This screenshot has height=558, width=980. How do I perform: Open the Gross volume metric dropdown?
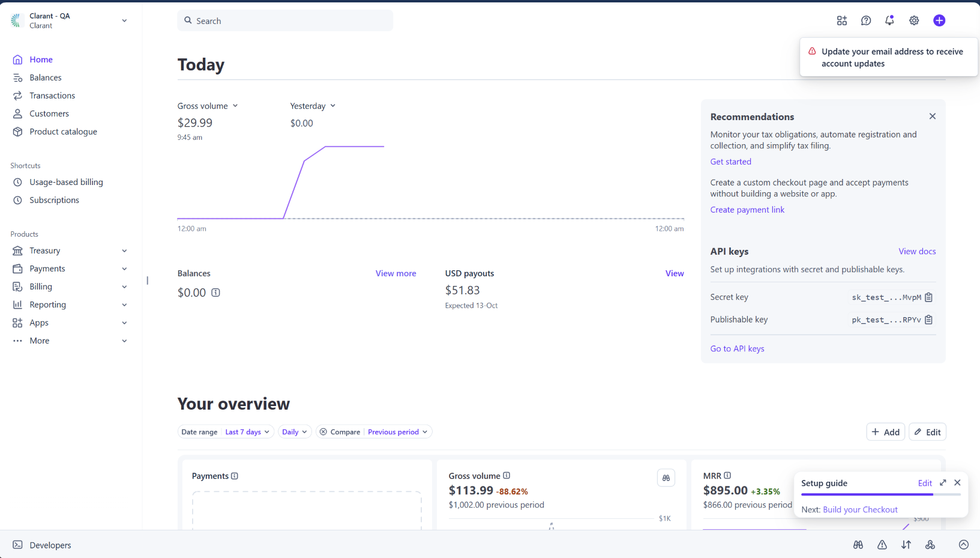pos(208,106)
